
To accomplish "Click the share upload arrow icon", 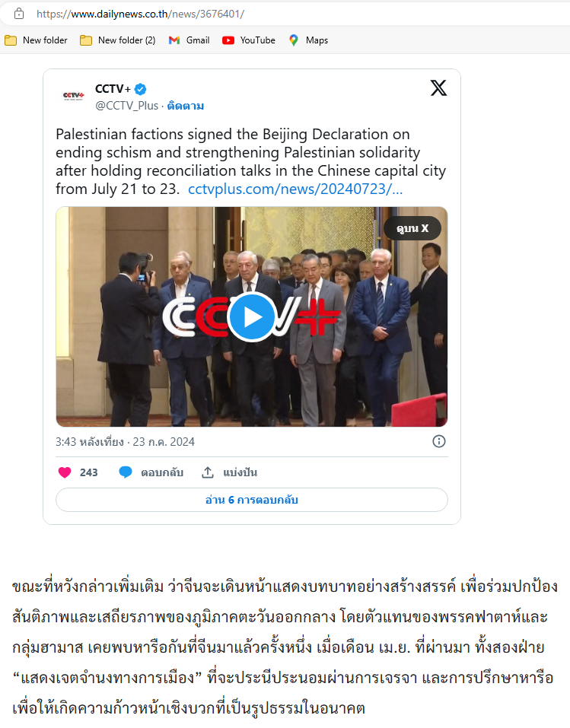I will (208, 472).
